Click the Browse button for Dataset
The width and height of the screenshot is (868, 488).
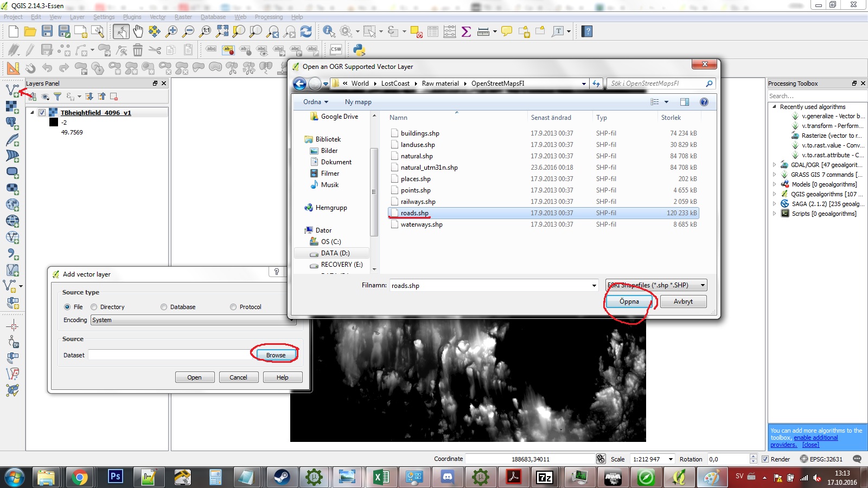click(276, 355)
